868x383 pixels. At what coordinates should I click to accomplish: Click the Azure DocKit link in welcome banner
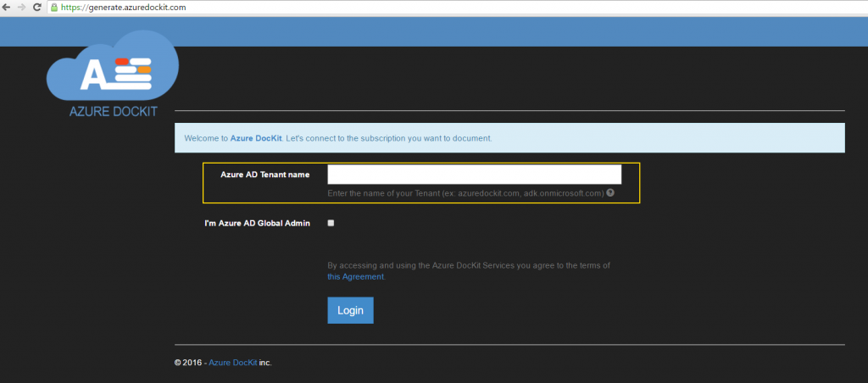point(256,138)
